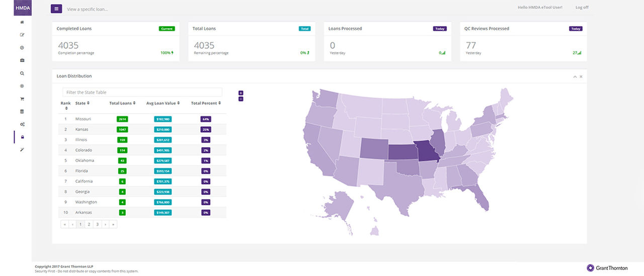Viewport: 644px width, 276px height.
Task: Open the briefcase sidebar icon
Action: point(22,60)
